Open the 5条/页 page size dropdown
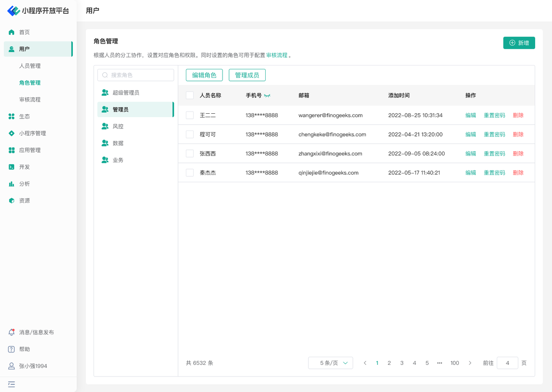Screen dimensions: 552x392 pos(331,363)
